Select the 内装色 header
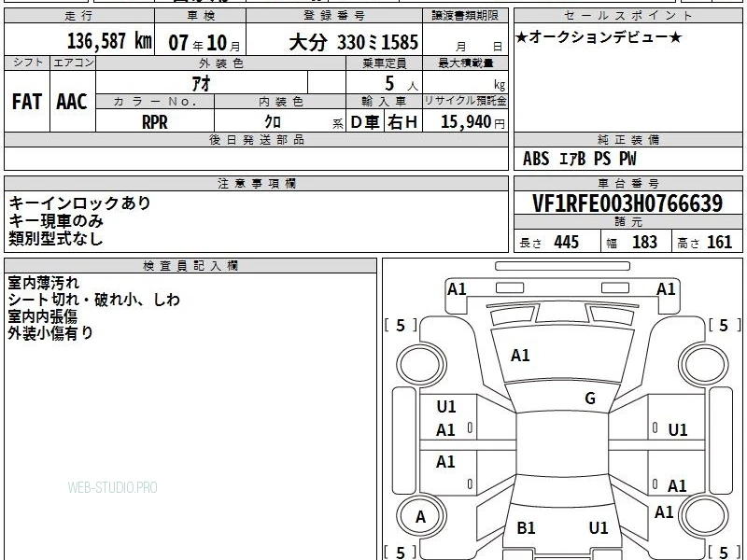Image resolution: width=747 pixels, height=560 pixels. tap(281, 102)
